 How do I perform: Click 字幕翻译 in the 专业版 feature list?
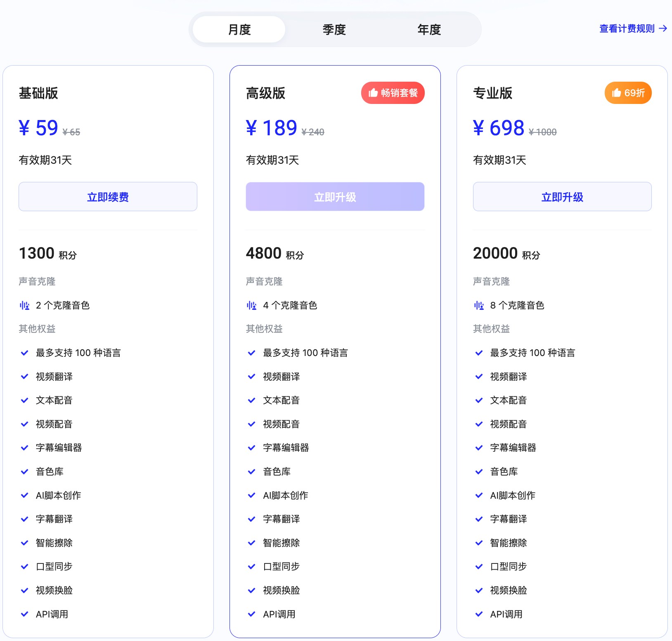(x=509, y=519)
